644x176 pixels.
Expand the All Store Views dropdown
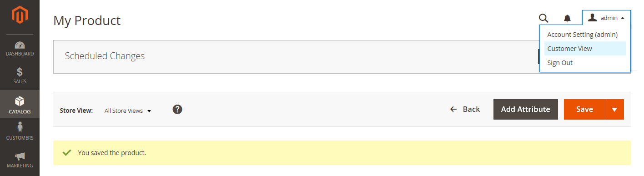(128, 111)
